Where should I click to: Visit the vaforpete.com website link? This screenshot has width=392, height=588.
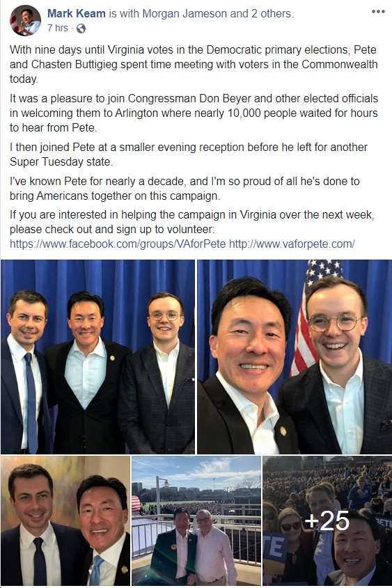(292, 244)
